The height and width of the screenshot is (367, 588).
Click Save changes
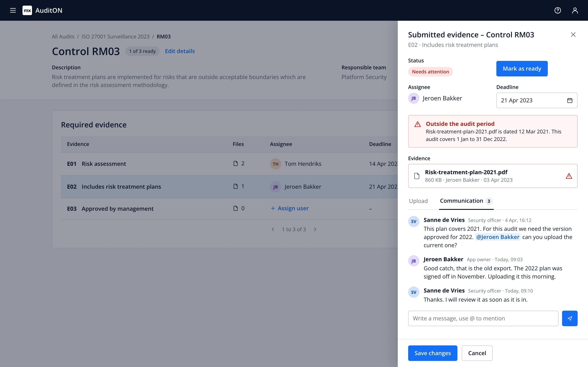point(433,353)
